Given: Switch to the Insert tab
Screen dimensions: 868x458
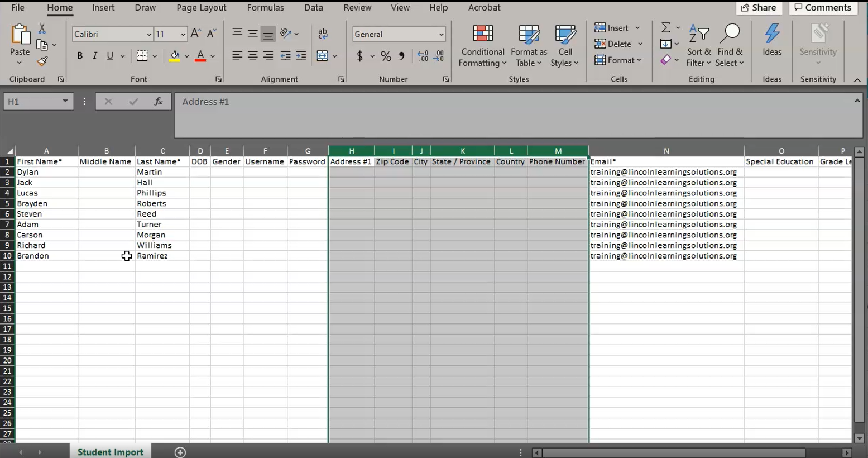Looking at the screenshot, I should pos(103,8).
